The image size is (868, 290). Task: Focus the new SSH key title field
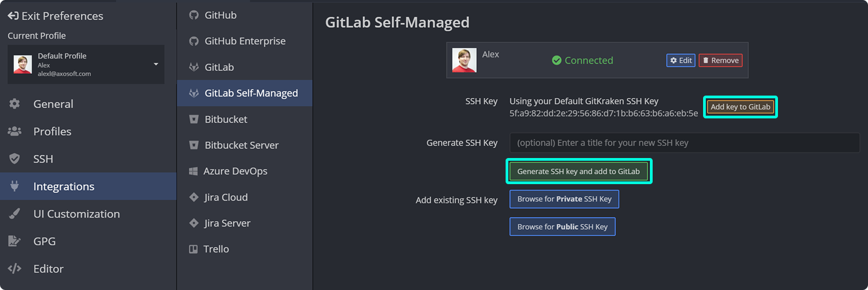coord(684,143)
